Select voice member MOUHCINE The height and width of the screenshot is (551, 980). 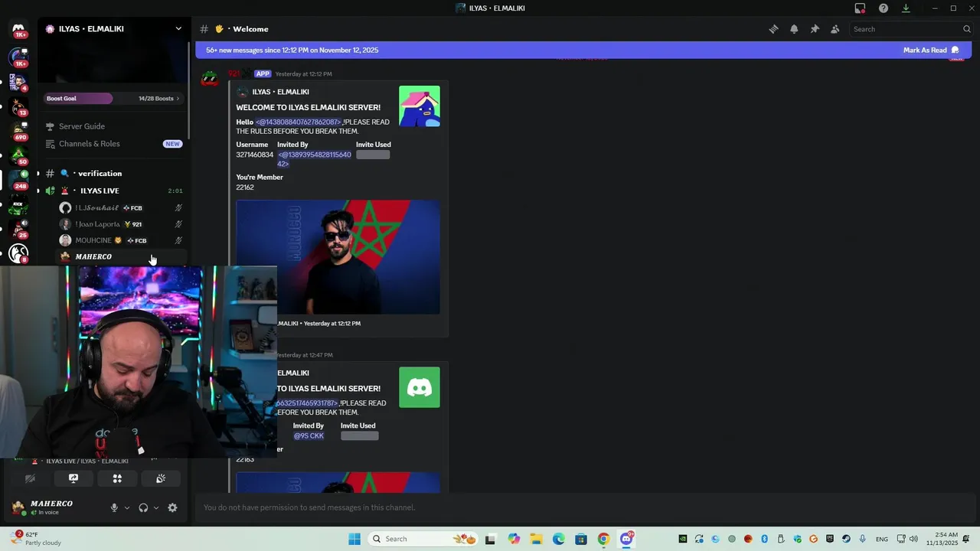pyautogui.click(x=121, y=240)
